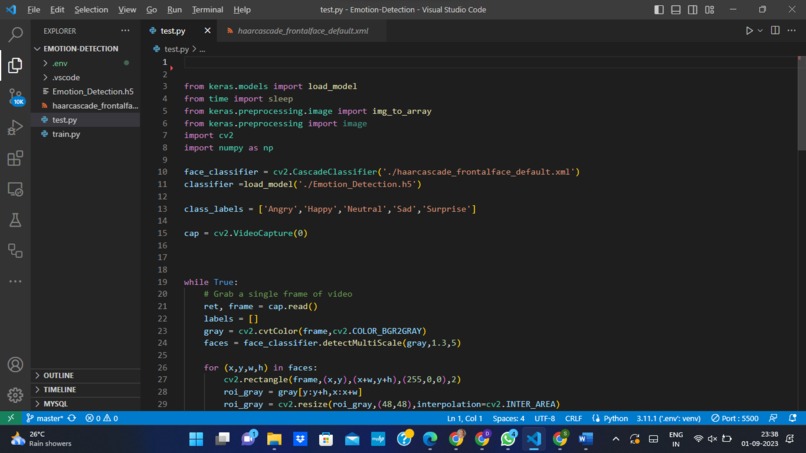Toggle bottom panel layout button
Image resolution: width=806 pixels, height=453 pixels.
tap(675, 10)
